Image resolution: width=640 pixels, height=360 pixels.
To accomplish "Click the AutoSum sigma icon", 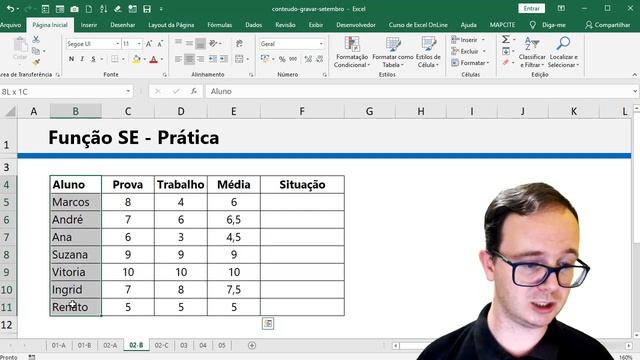I will coord(506,40).
